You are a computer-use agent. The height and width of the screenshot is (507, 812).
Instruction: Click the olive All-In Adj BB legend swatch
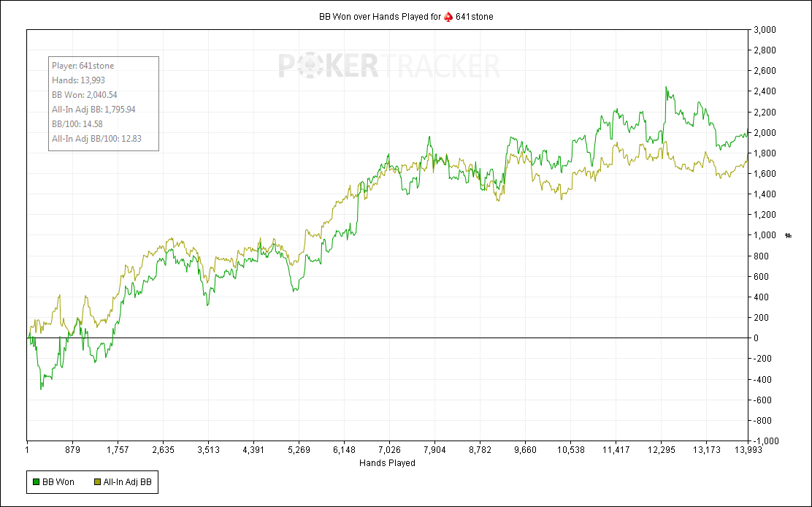click(97, 482)
